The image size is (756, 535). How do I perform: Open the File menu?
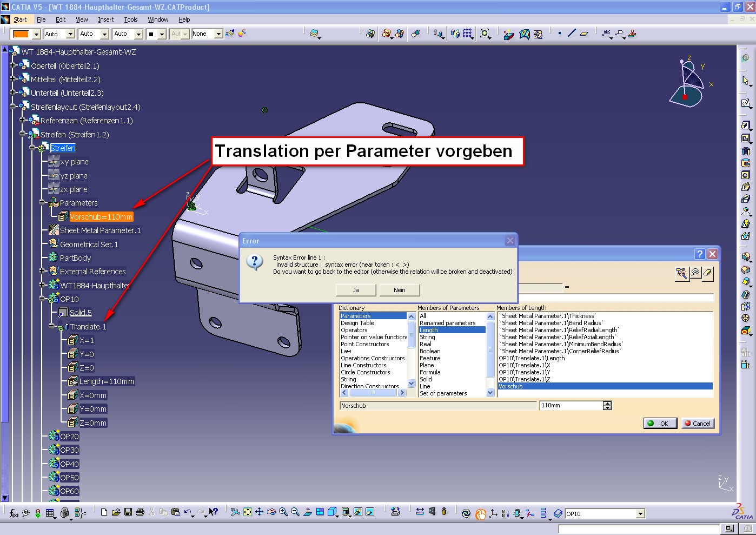41,19
